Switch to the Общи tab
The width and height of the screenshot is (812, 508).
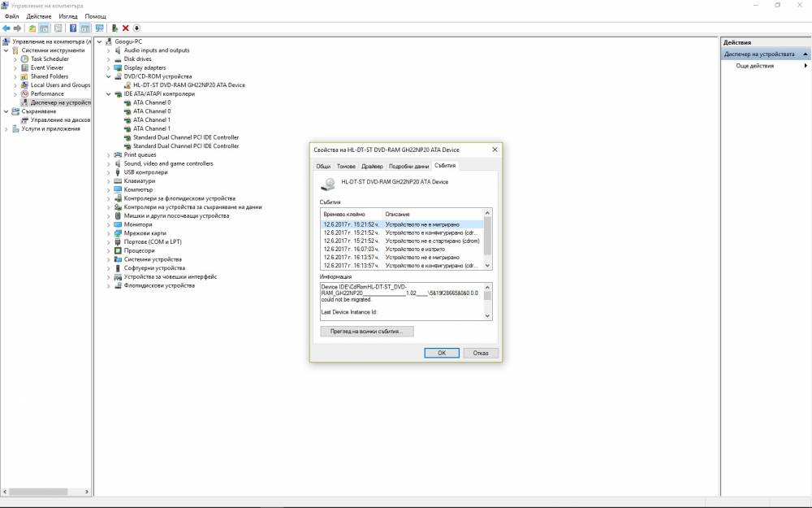click(323, 166)
